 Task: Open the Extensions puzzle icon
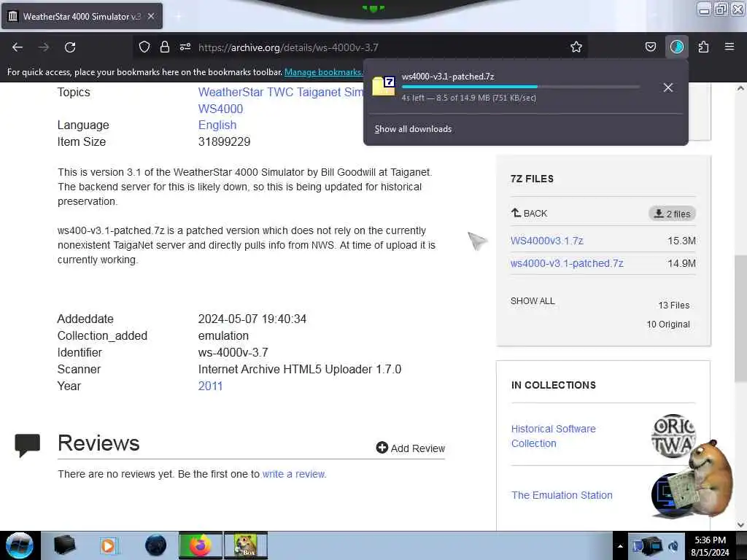click(x=704, y=47)
